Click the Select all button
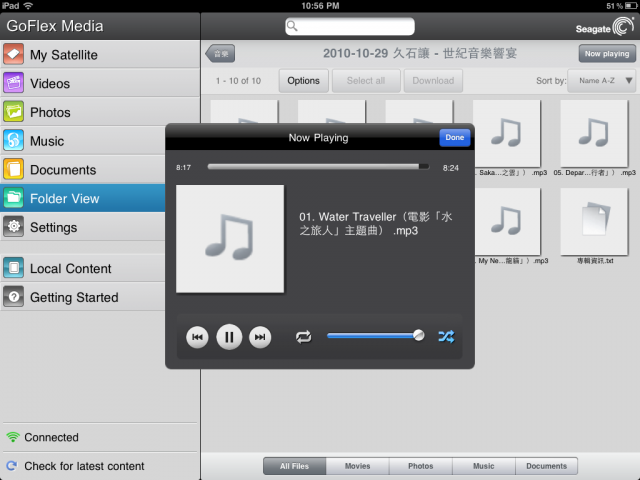The image size is (640, 480). point(366,81)
